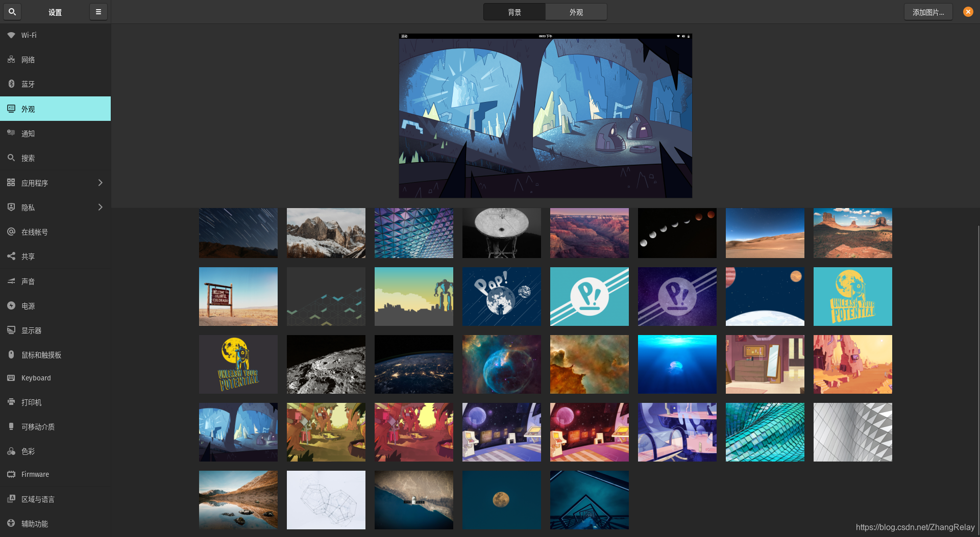This screenshot has width=980, height=537.
Task: Pick the teal Unleash Your Potential wallpaper
Action: [x=853, y=296]
